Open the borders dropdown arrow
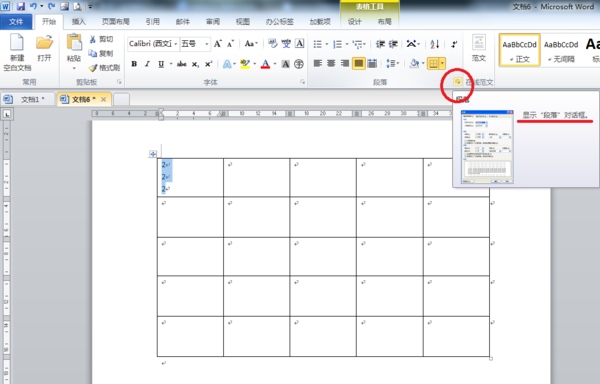Viewport: 600px width, 384px height. click(x=442, y=63)
